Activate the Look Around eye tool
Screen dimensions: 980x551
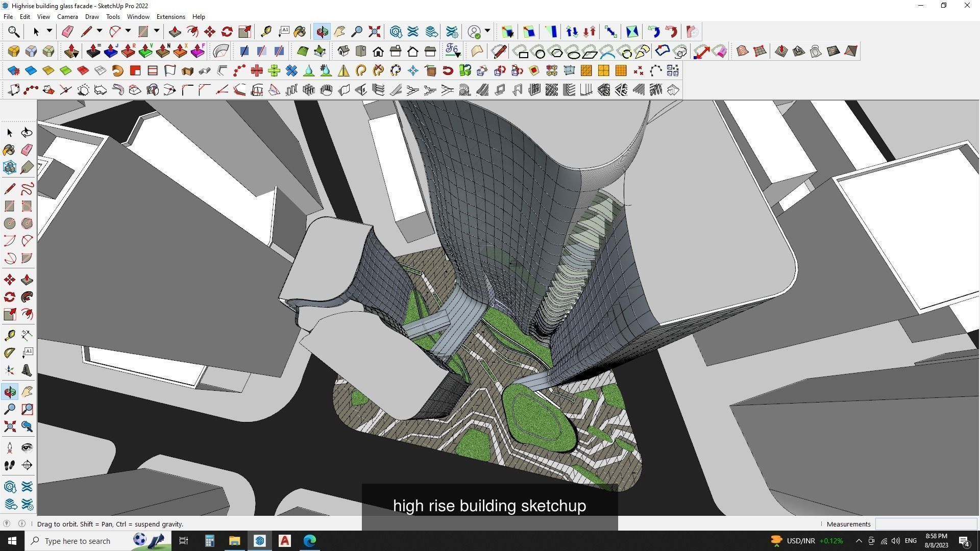[x=27, y=448]
